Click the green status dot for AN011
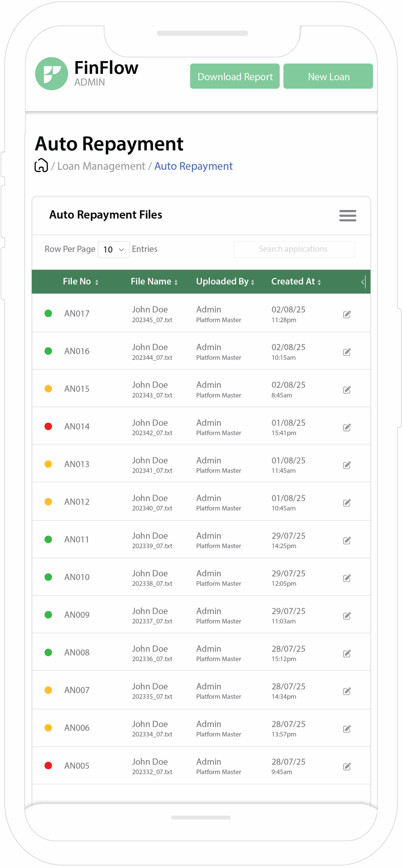This screenshot has width=404, height=868. point(48,539)
